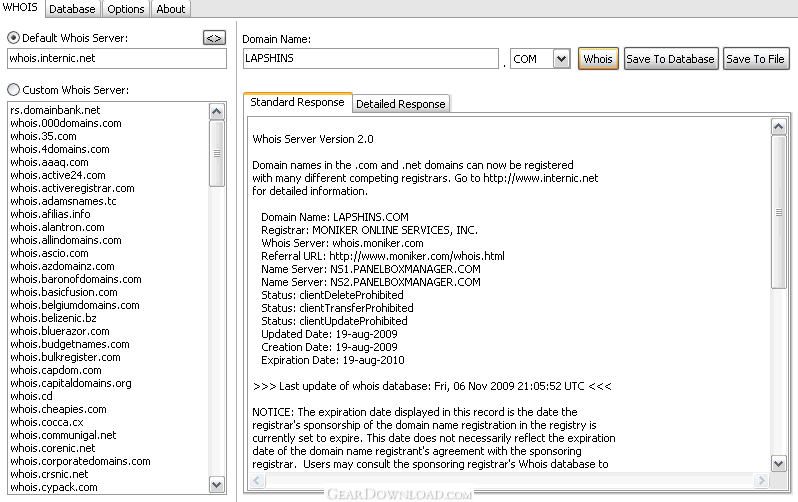Select whois.budgetnames.com server entry
Image resolution: width=798 pixels, height=502 pixels.
coord(70,344)
